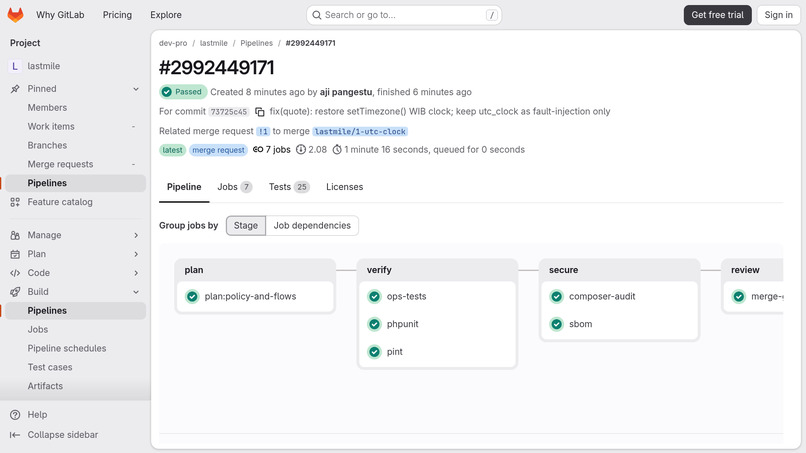Open Merge requests in sidebar
Image resolution: width=806 pixels, height=453 pixels.
pos(76,164)
